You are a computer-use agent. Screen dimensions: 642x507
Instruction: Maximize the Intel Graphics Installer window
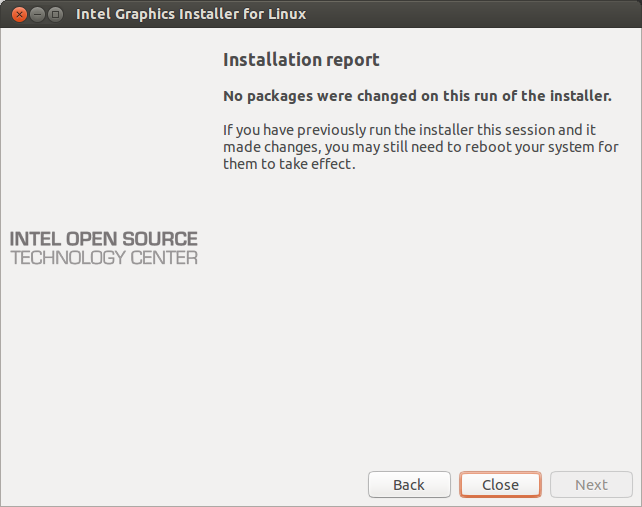[56, 14]
